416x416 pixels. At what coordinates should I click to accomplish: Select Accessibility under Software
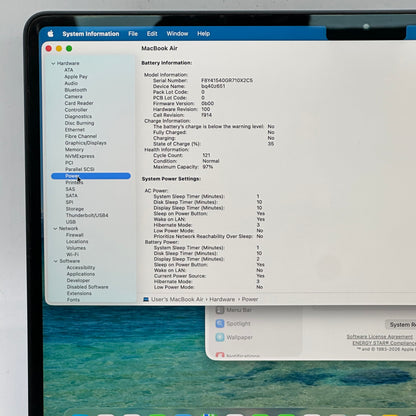81,268
